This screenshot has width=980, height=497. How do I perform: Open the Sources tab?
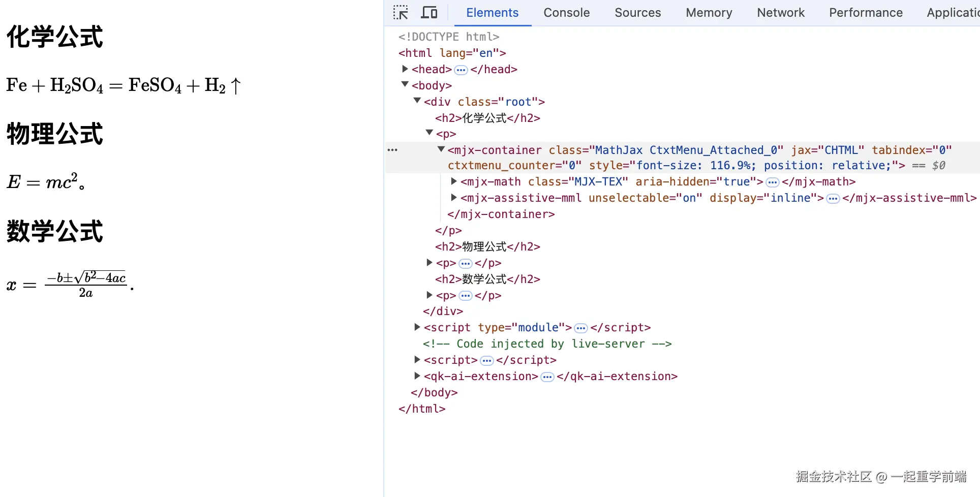(638, 13)
